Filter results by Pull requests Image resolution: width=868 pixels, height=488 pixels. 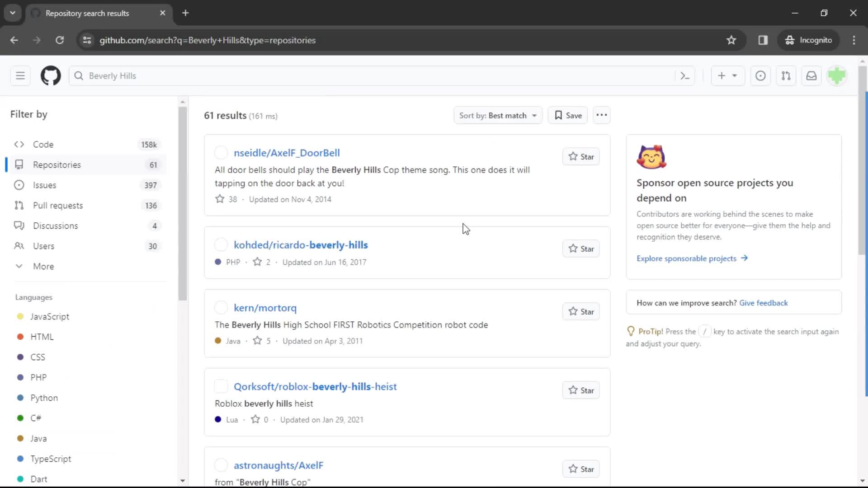(x=86, y=206)
